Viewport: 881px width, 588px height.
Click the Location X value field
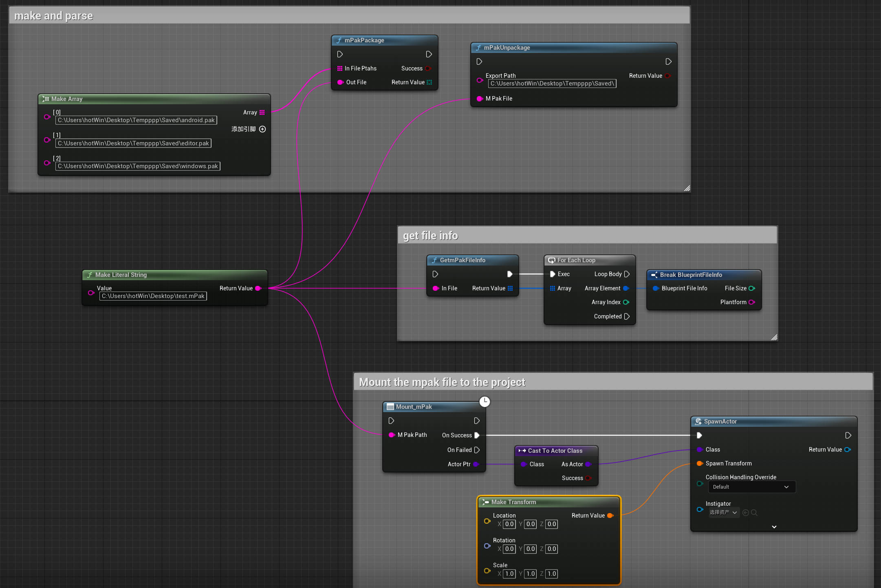tap(509, 524)
